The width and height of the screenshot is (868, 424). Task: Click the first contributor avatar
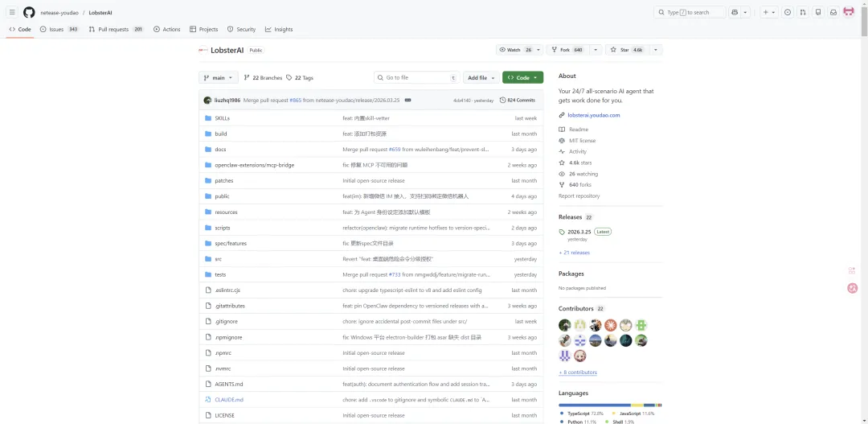coord(565,325)
